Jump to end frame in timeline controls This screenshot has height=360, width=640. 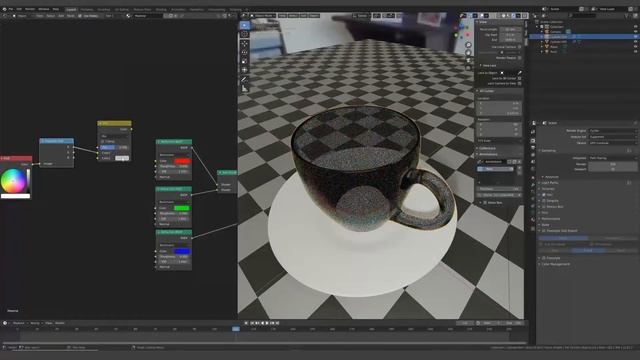tap(278, 323)
